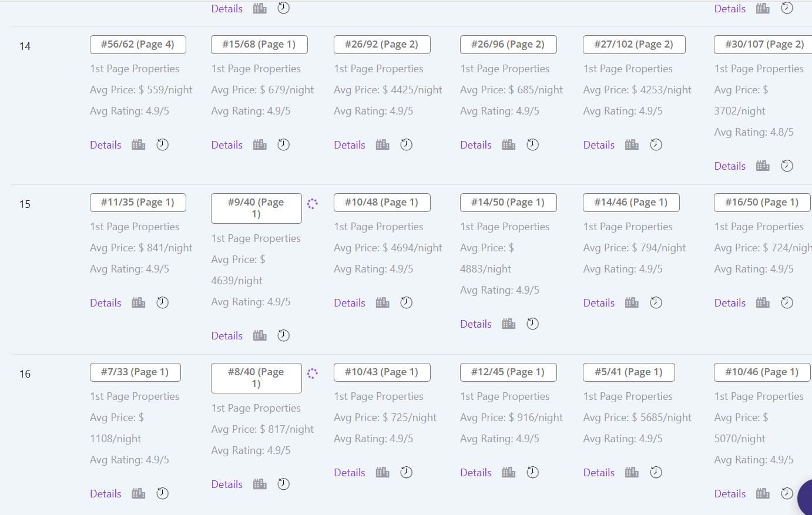Open Details link under #10/46 (Page 1)

[730, 493]
